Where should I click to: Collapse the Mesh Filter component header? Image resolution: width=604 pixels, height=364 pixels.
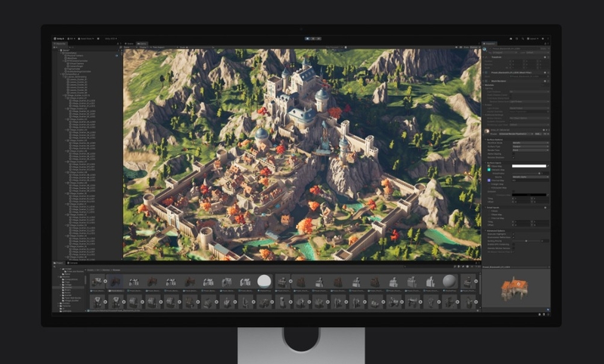pos(515,72)
